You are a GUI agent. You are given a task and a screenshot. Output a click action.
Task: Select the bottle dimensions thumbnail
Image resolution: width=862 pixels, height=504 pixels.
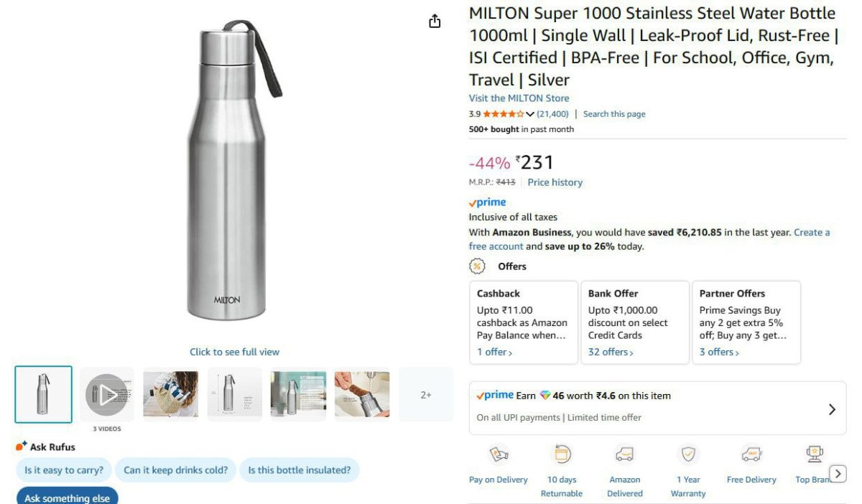[234, 394]
